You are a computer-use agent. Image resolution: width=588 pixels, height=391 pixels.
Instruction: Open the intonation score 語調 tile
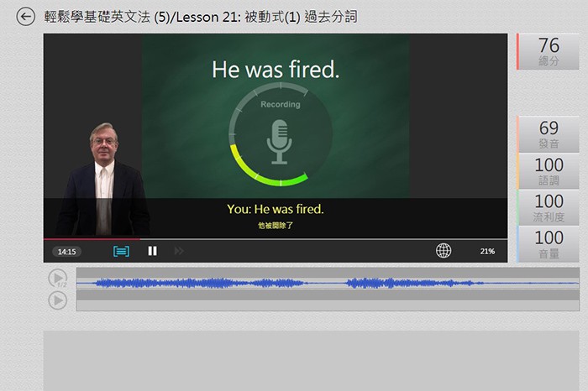tap(549, 171)
